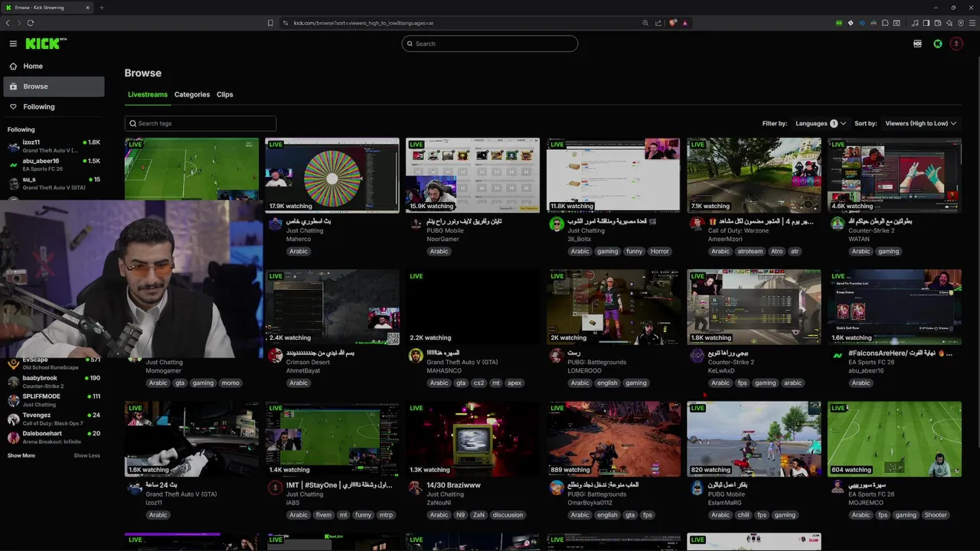This screenshot has height=551, width=980.
Task: Click the Search tags field
Action: point(201,123)
